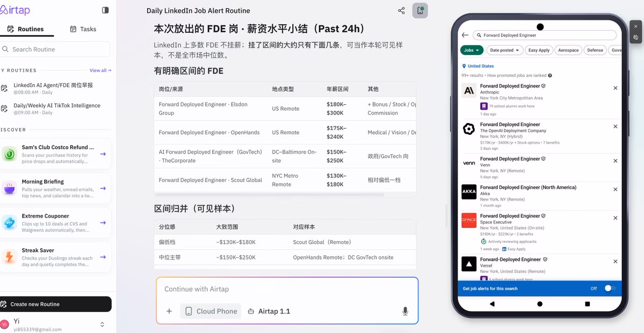
Task: Open the Anthropic job listing logo
Action: click(x=468, y=91)
